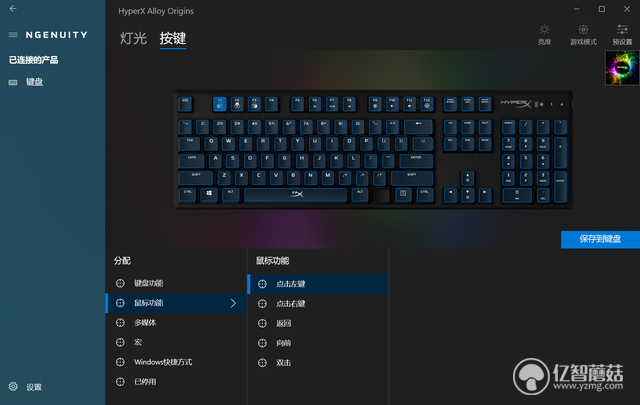Screen dimensions: 640x405
Task: Choose the 返回 back mouse function
Action: (x=318, y=323)
